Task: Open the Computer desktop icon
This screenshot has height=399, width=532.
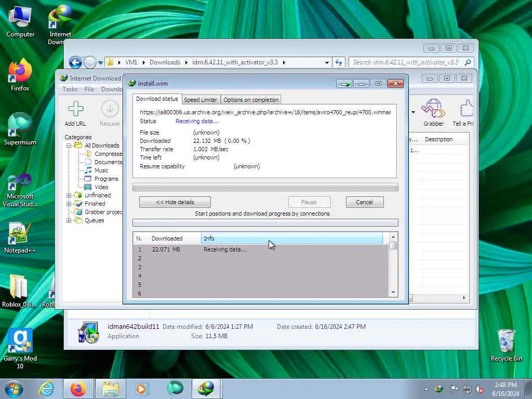Action: coord(20,22)
